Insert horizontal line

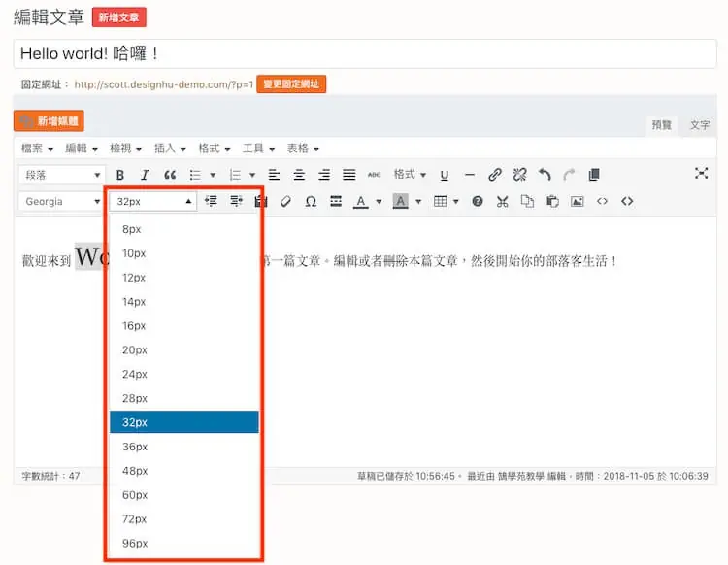pos(470,175)
